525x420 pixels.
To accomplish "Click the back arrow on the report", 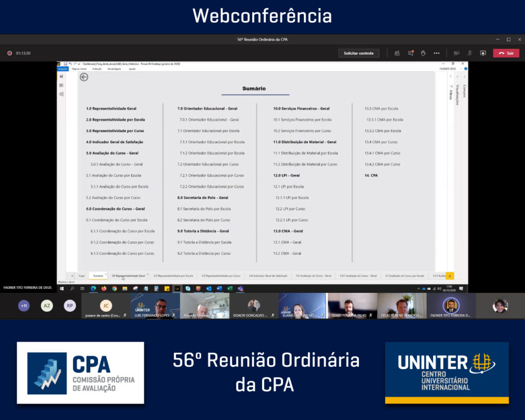I will click(84, 77).
